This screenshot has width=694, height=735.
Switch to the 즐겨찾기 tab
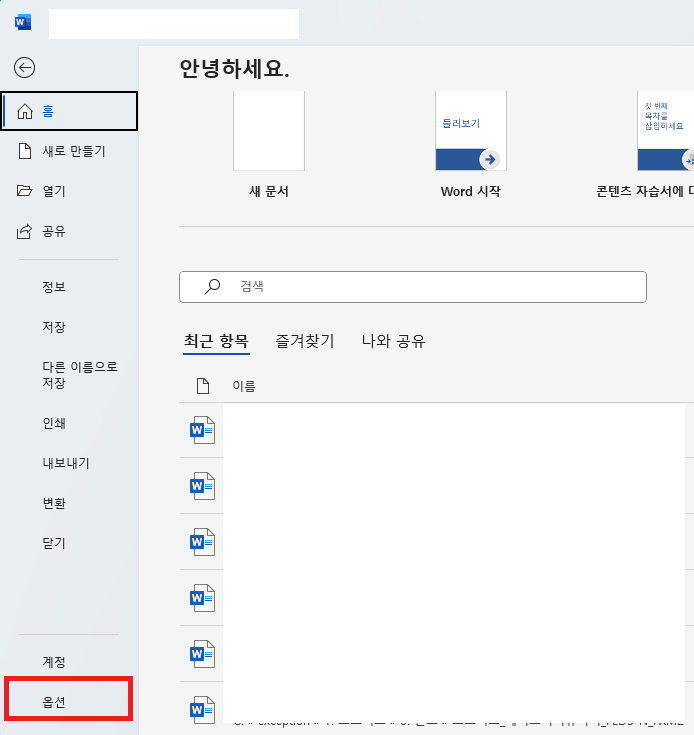(x=305, y=341)
